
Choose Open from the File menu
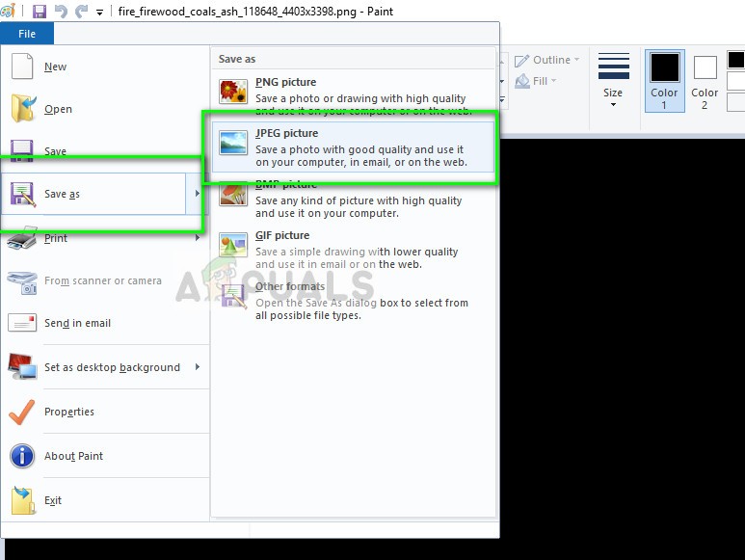(x=104, y=109)
